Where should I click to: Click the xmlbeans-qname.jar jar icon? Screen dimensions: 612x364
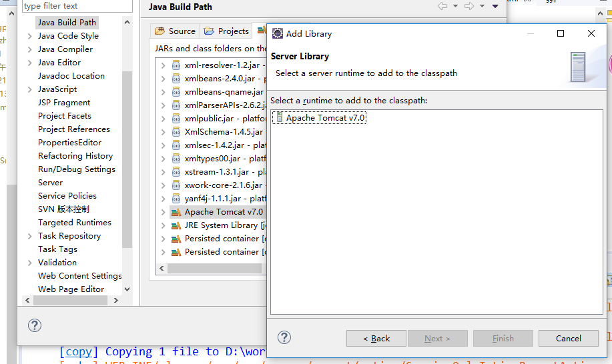[x=176, y=92]
